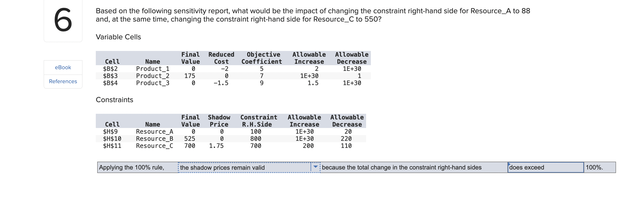The width and height of the screenshot is (644, 210).
Task: Click the 100% text at answer row end
Action: click(594, 168)
